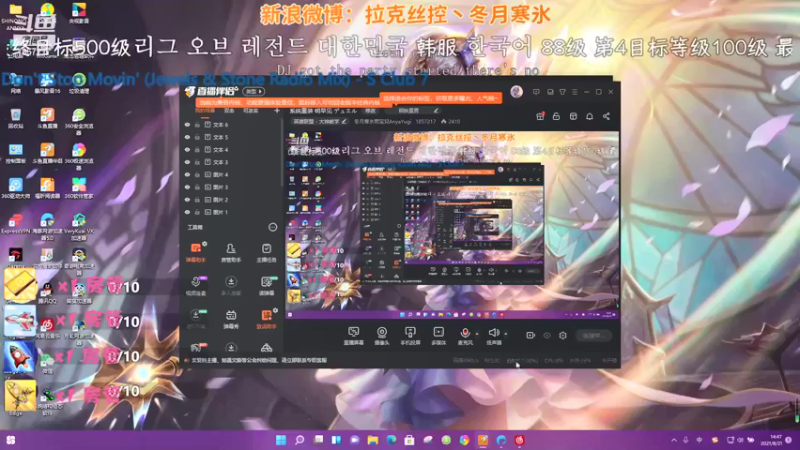800x450 pixels.
Task: Open ExpressVPN desktop shortcut
Action: tap(15, 224)
